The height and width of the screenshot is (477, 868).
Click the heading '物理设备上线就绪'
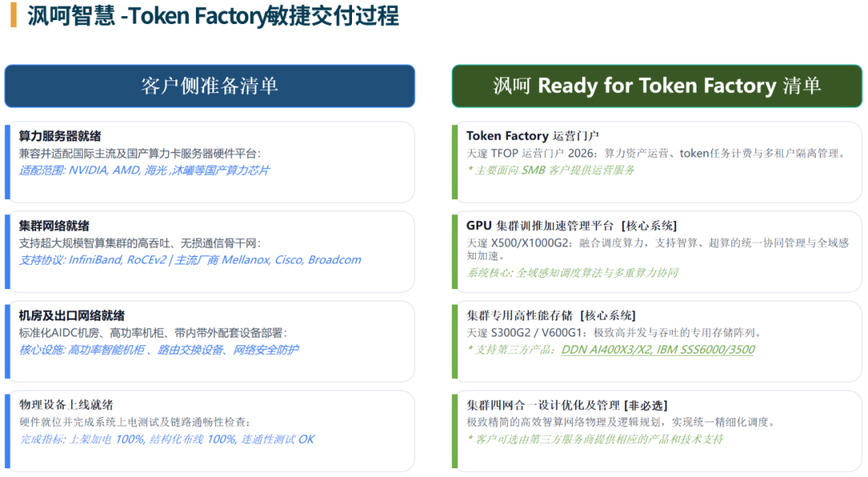pos(66,405)
